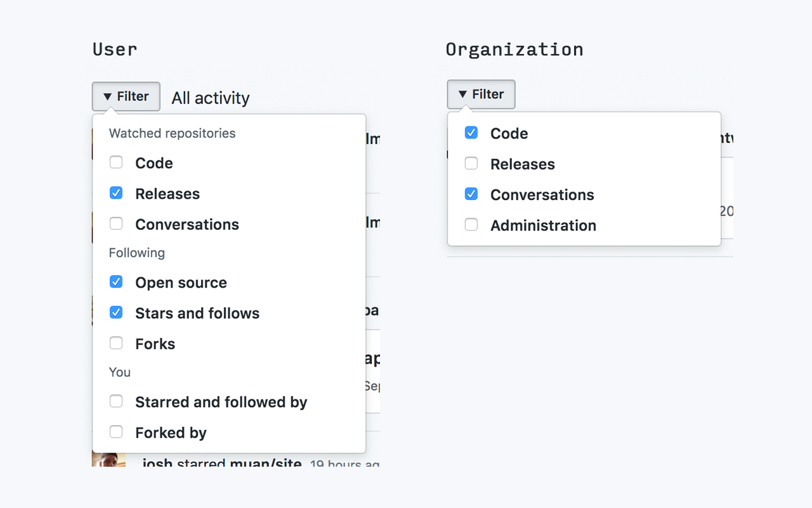Viewport: 812px width, 508px height.
Task: Enable the Code checkbox under Watched repositories
Action: point(116,162)
